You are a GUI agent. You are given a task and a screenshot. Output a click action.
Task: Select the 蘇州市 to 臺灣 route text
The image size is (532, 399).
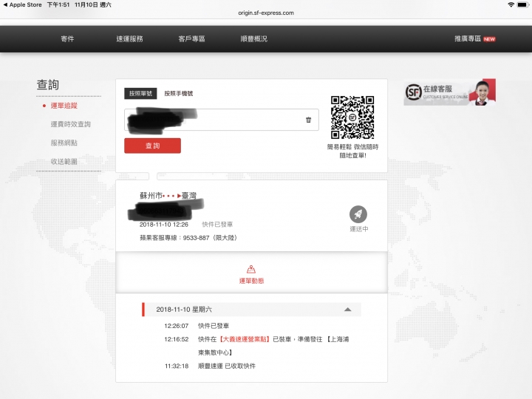(x=168, y=195)
